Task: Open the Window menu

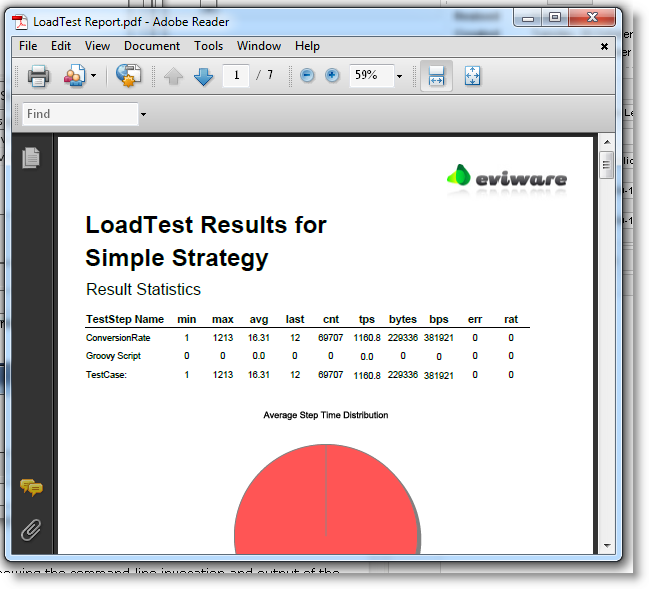Action: pyautogui.click(x=259, y=46)
